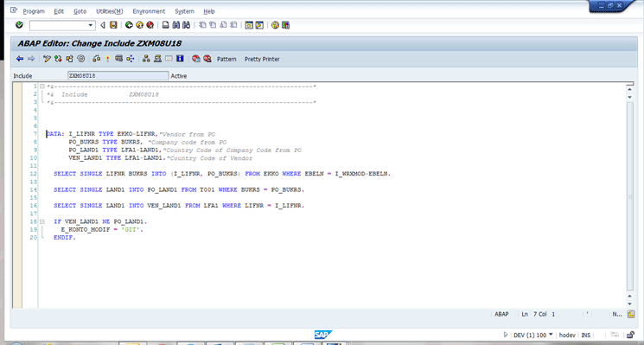644x345 pixels.
Task: Click the N... indicator in editor status bar
Action: click(617, 314)
